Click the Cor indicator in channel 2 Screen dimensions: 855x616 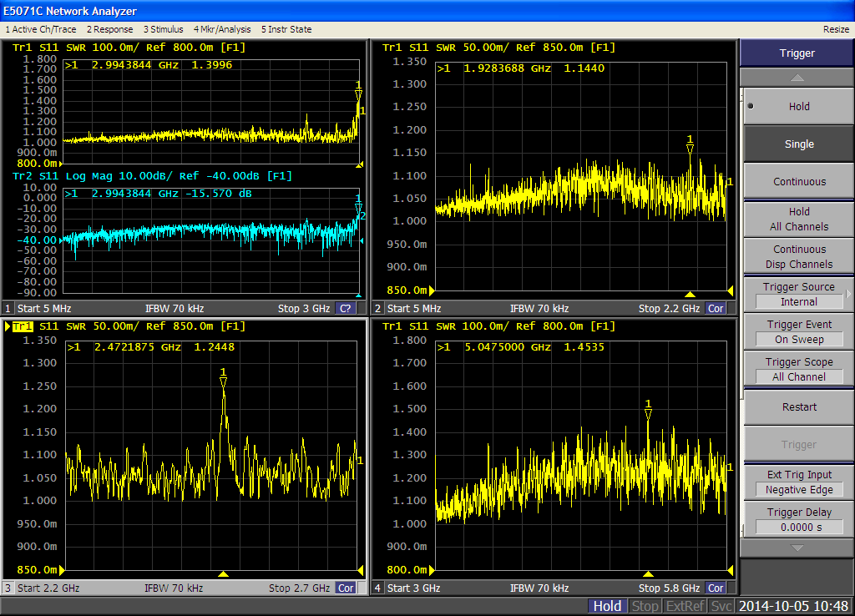tap(716, 309)
